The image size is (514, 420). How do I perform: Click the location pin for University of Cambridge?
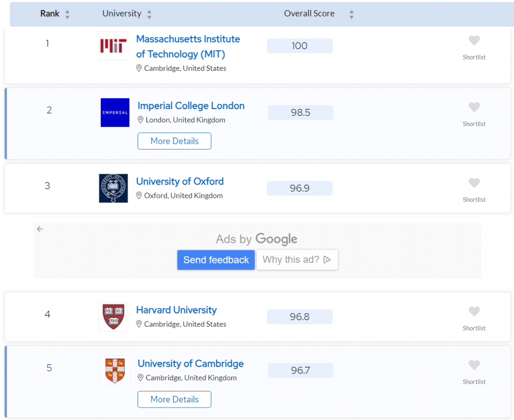coord(140,377)
